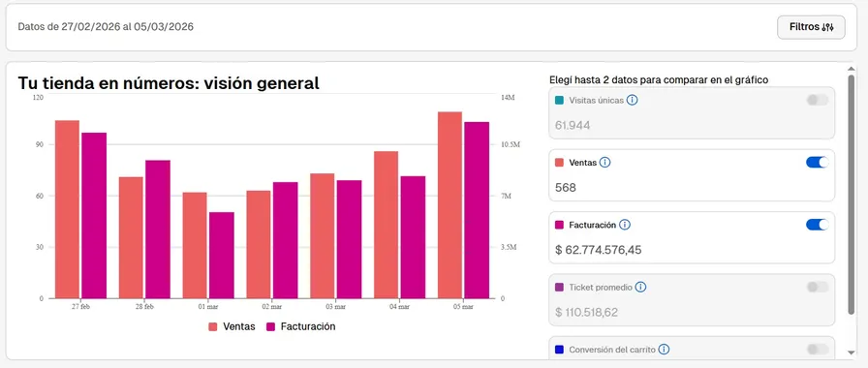Click the Facturación legend entry below chart
The height and width of the screenshot is (368, 868).
point(301,326)
